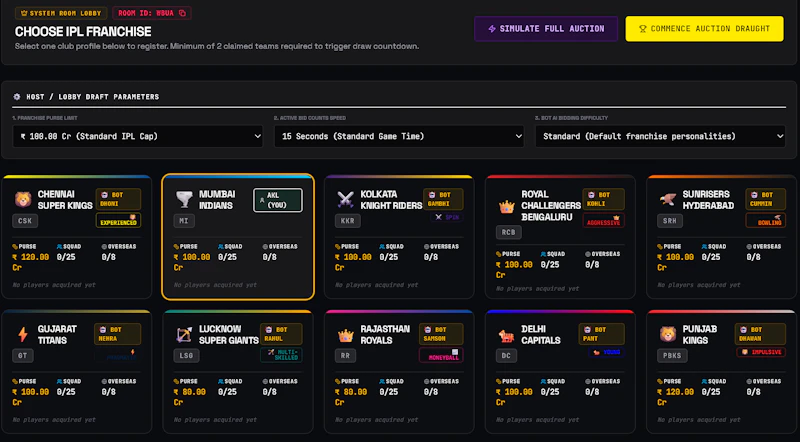The image size is (800, 442).
Task: Click the Bot Cummin badge on Sunrisers Hyderabad
Action: coord(765,199)
